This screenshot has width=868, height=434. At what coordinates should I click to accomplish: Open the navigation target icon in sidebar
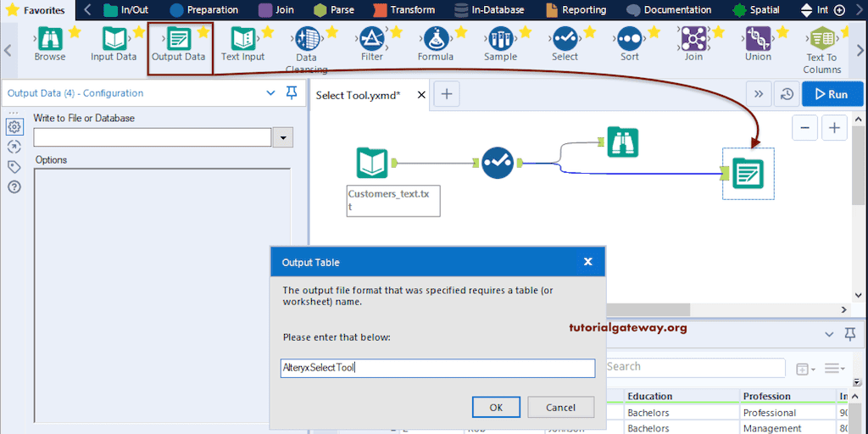pos(14,147)
